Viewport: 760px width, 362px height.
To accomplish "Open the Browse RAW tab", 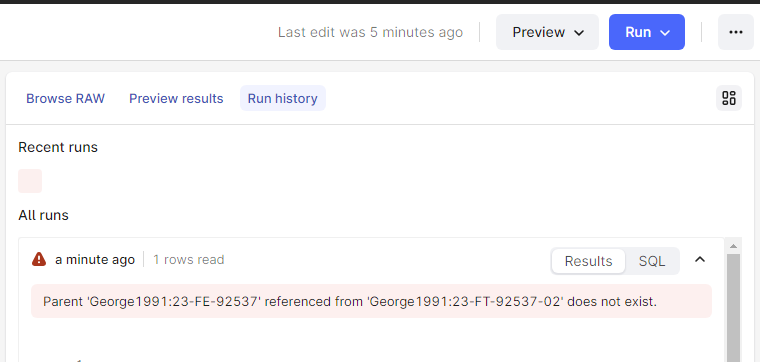I will (x=65, y=98).
